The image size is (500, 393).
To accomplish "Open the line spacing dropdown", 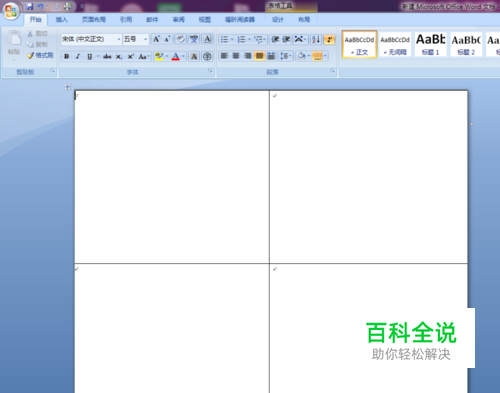I will [x=286, y=56].
